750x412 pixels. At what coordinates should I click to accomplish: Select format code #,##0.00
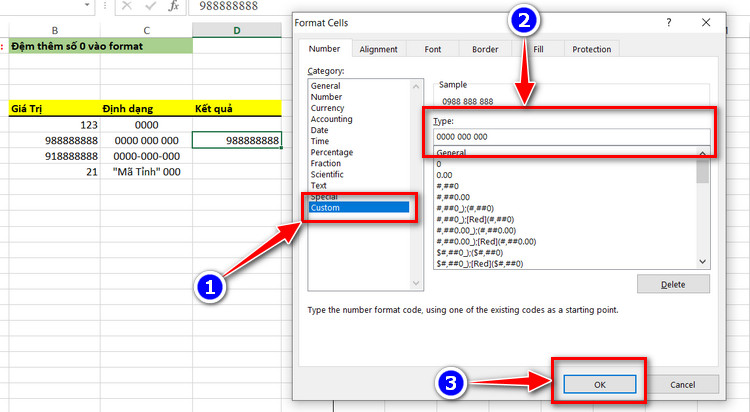pos(453,197)
